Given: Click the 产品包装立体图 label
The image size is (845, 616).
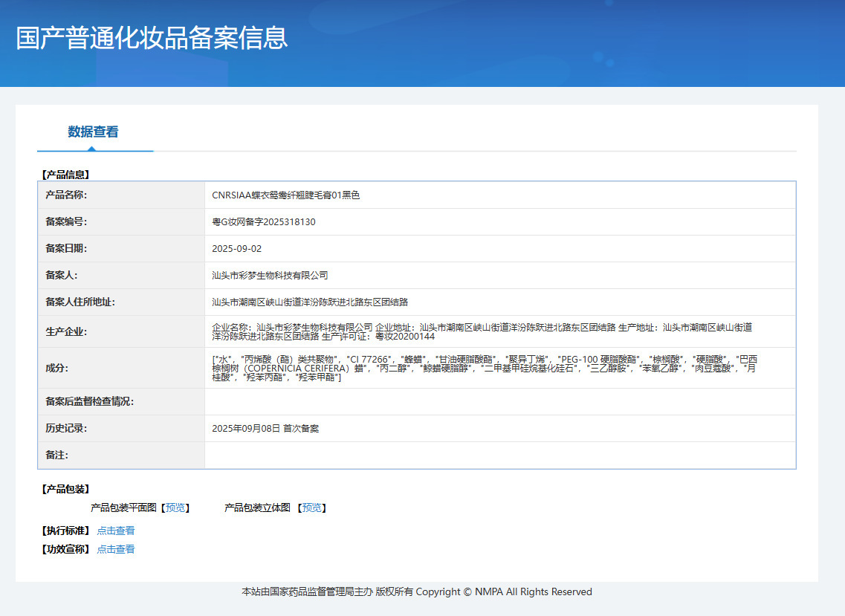Looking at the screenshot, I should 257,508.
